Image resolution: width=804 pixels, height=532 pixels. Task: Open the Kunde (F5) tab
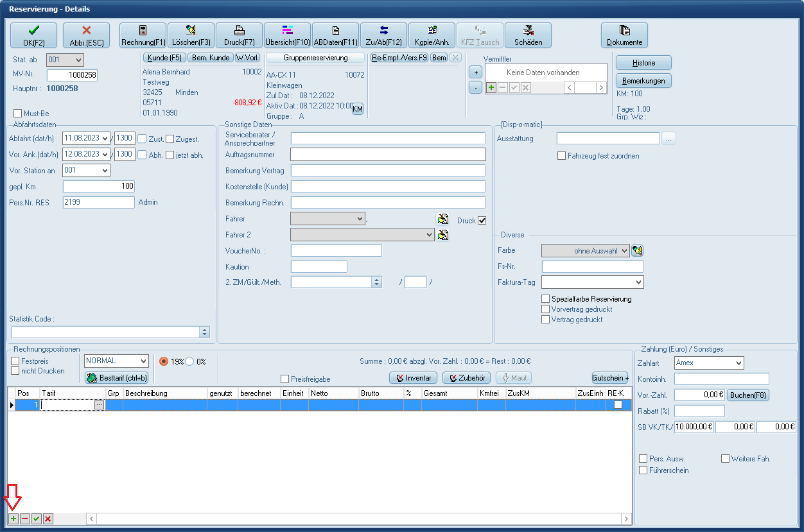click(x=163, y=58)
